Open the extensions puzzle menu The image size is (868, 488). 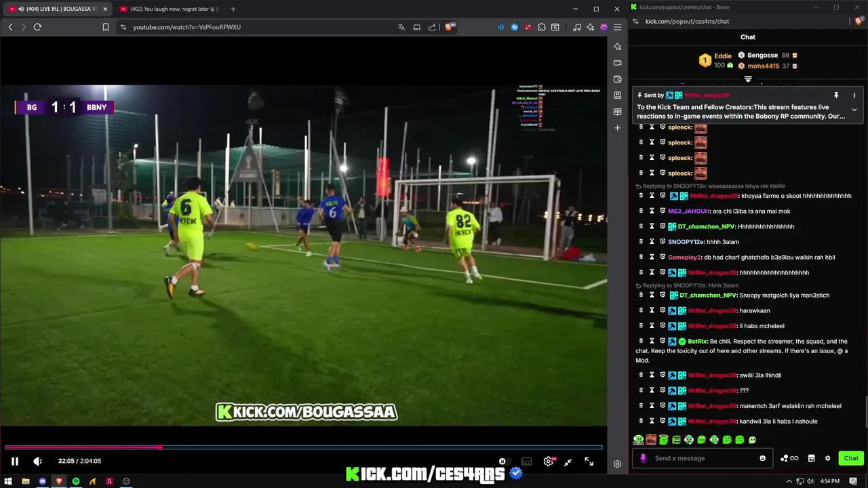coord(542,27)
